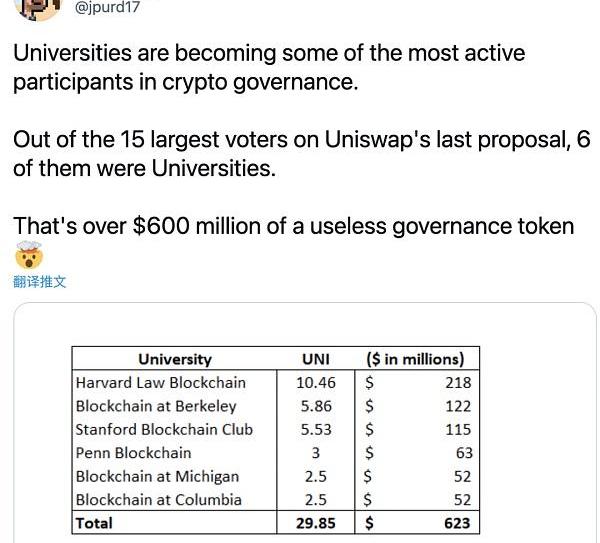
Task: Open the @jpurd17 profile handle
Action: tap(108, 7)
